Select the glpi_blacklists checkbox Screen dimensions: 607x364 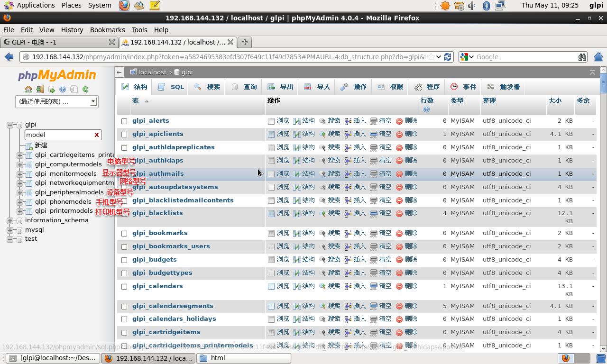pyautogui.click(x=124, y=214)
